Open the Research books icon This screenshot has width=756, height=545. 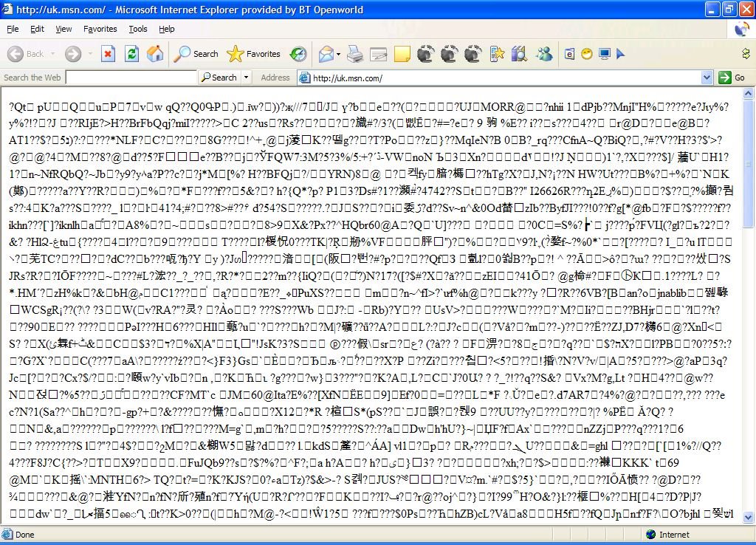[x=520, y=54]
